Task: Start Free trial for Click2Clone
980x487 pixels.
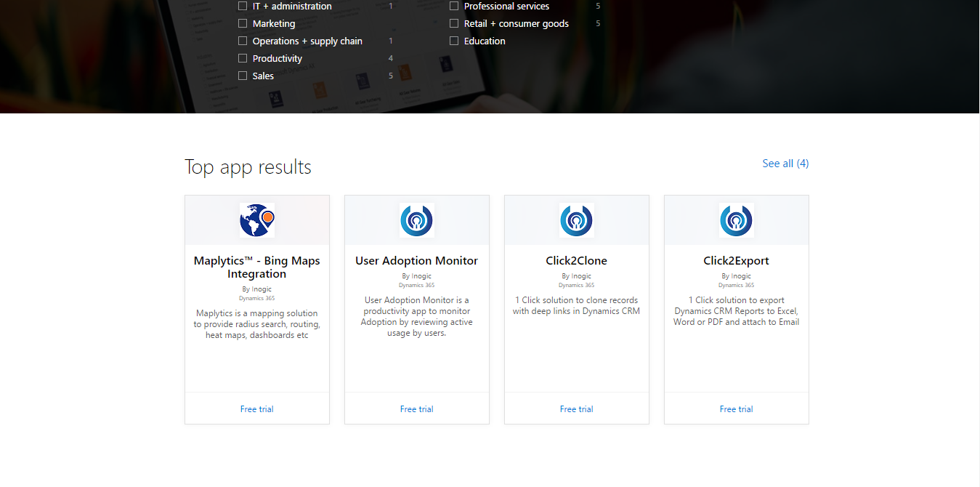Action: [x=577, y=409]
